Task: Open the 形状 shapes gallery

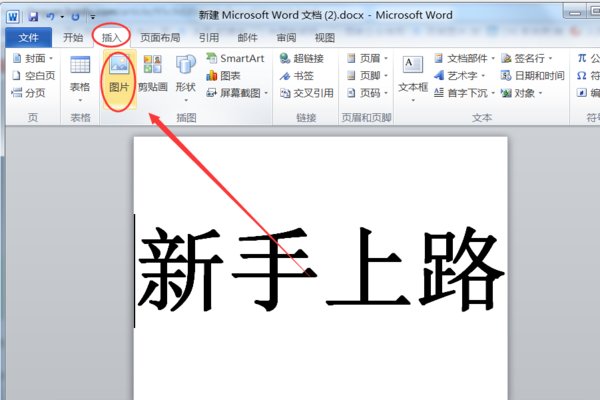Action: point(186,78)
